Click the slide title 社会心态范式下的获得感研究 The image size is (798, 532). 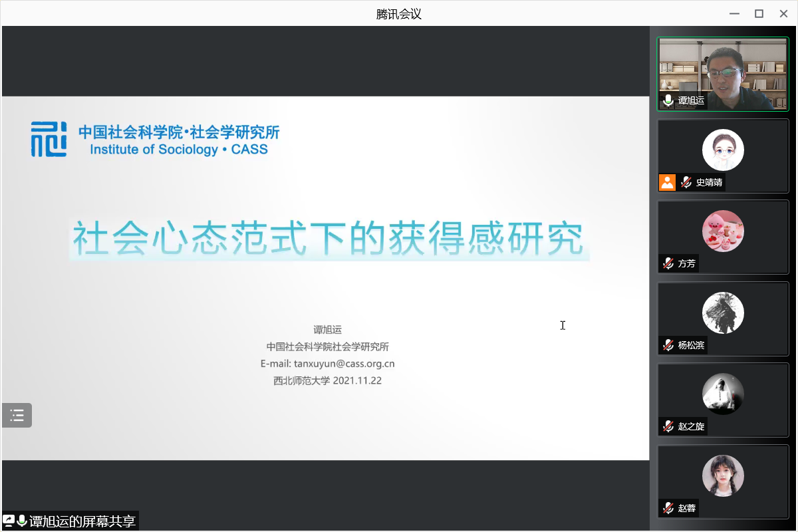[x=328, y=239]
